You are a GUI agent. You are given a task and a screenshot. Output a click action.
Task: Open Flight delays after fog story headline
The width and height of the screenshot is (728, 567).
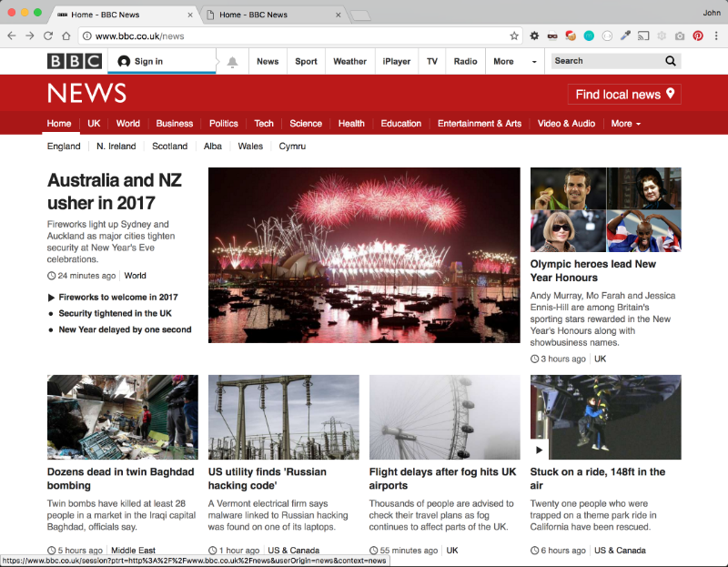442,479
